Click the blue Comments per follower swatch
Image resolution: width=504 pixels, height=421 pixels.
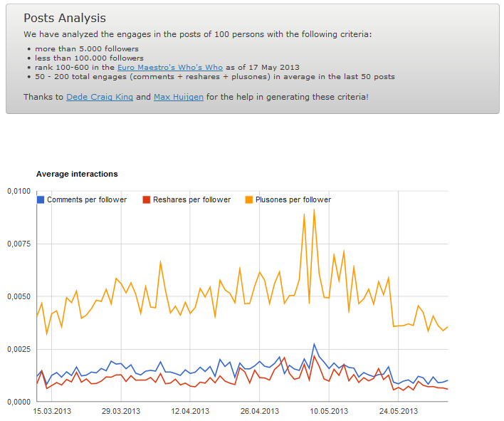[x=41, y=199]
